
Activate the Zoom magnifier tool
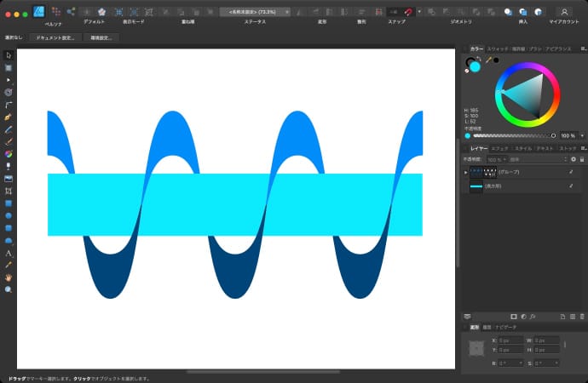[9, 289]
